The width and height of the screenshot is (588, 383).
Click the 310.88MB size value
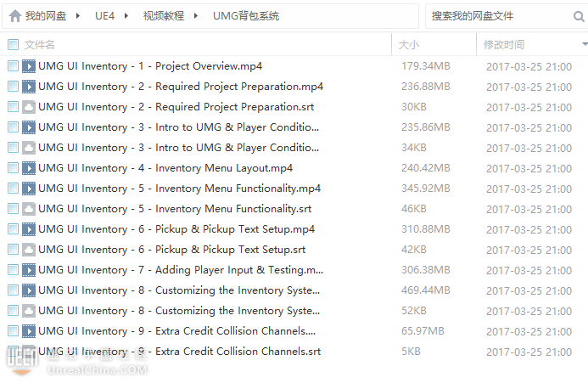coord(426,229)
